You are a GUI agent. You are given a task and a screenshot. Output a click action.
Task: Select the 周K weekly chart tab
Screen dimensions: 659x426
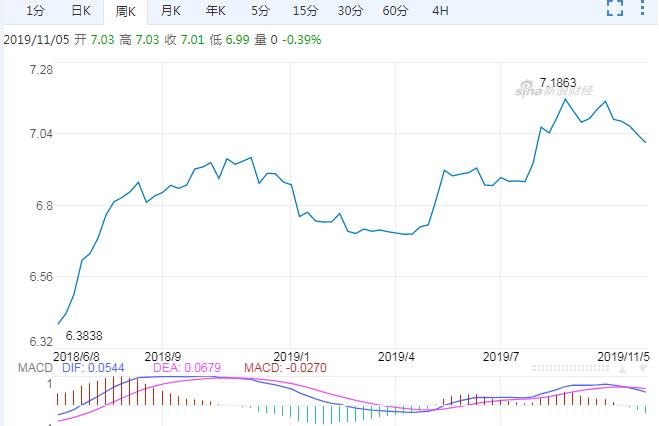pos(126,11)
